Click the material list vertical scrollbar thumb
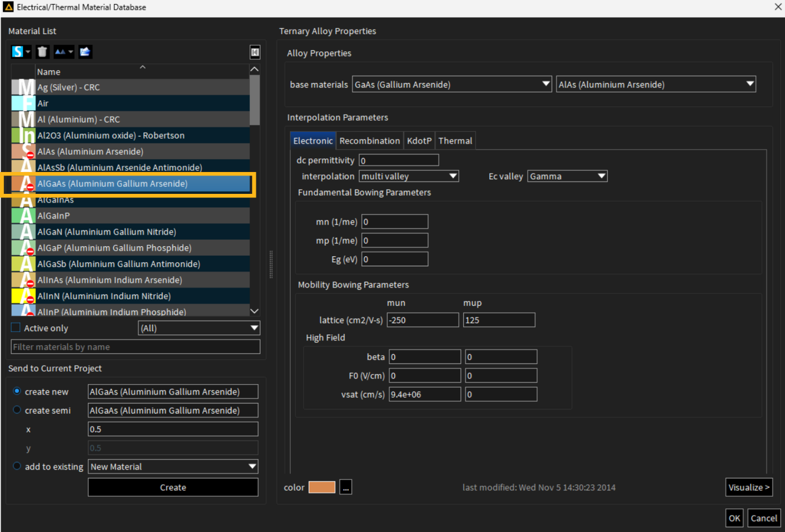 coord(255,100)
